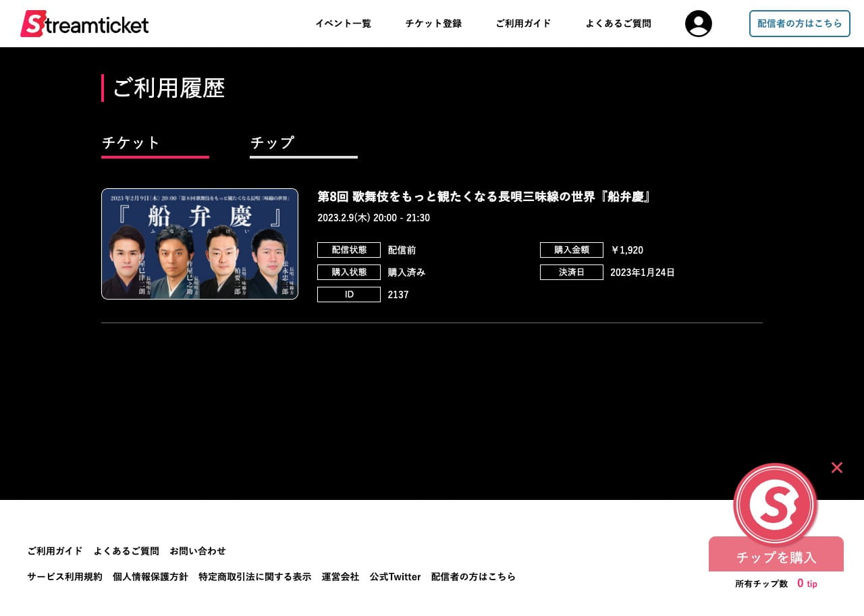Click the ticket ID value 2137
864x616 pixels.
click(398, 295)
